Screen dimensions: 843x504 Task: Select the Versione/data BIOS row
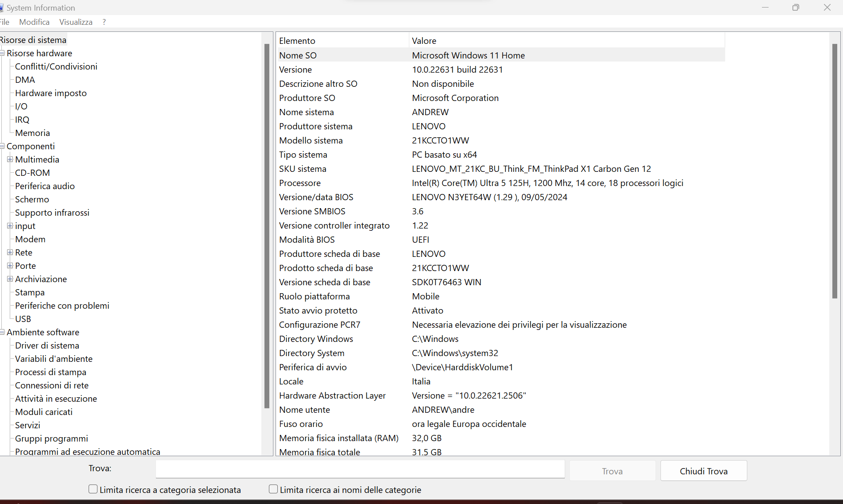coord(501,197)
